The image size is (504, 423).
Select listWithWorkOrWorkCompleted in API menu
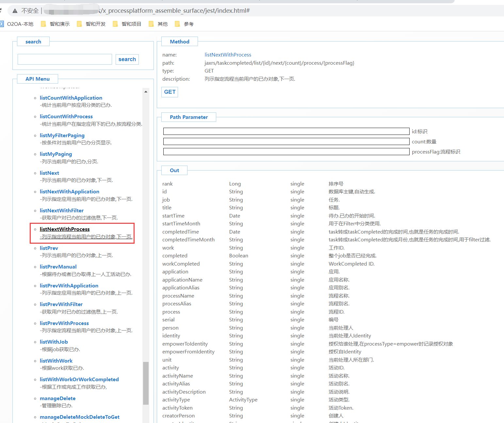click(x=79, y=379)
